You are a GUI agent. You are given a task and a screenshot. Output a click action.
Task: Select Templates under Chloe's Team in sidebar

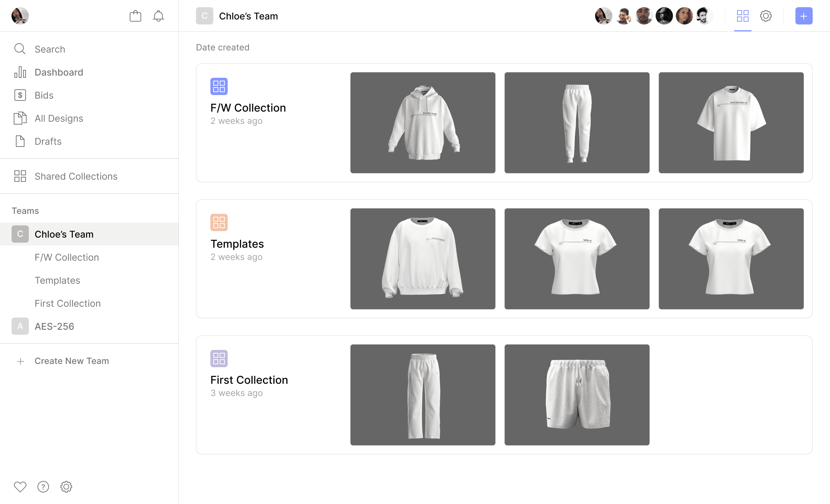pos(57,280)
